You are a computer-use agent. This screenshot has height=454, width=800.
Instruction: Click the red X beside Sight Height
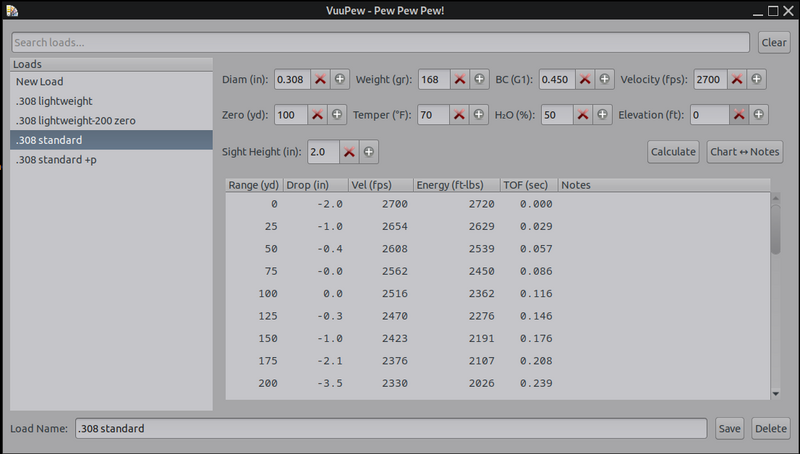349,152
